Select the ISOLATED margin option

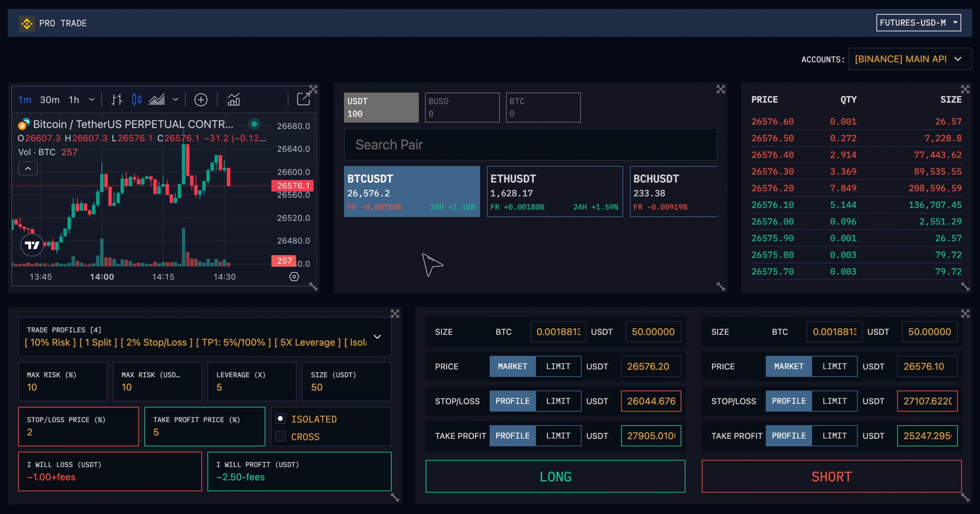[x=280, y=419]
